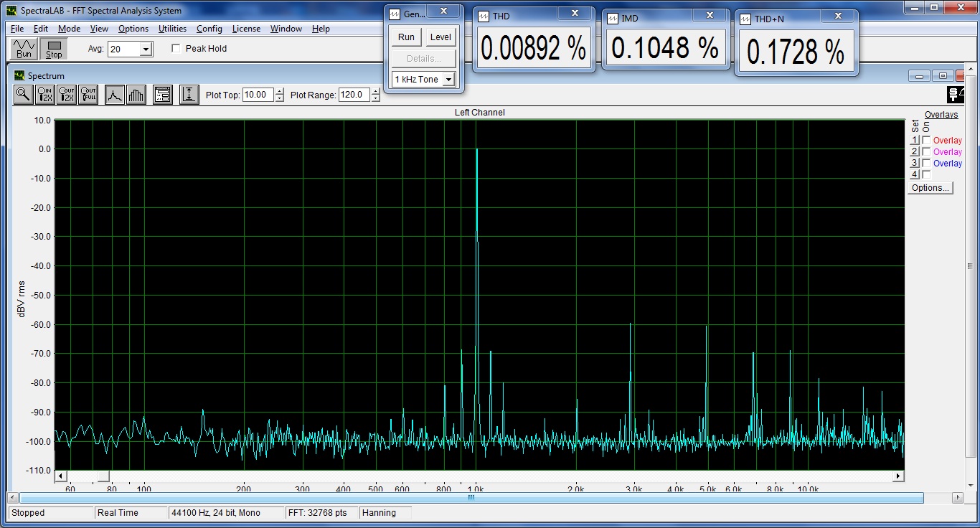Click the Plot Top value field
Viewport: 980px width, 528px height.
pos(258,95)
